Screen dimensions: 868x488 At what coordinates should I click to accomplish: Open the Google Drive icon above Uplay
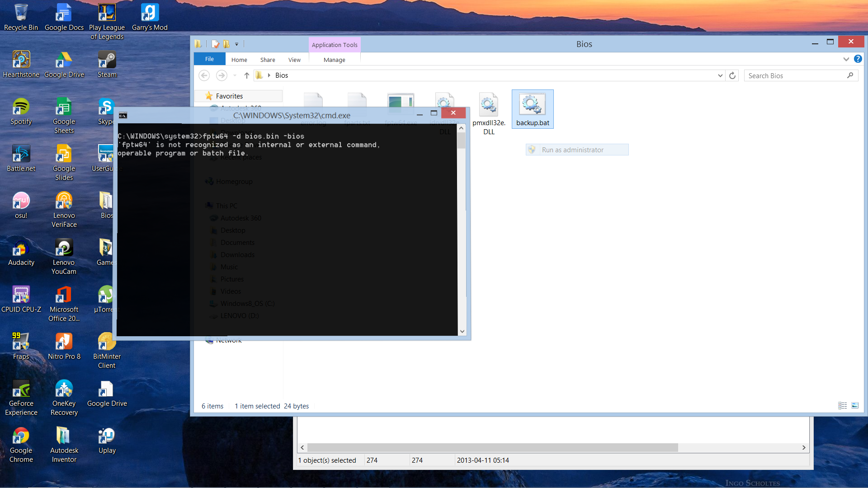[107, 393]
